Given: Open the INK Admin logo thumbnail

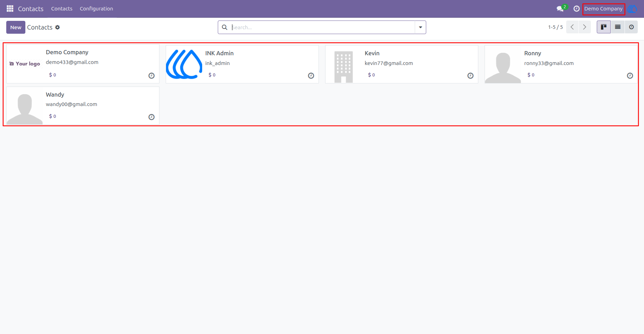Looking at the screenshot, I should pos(184,64).
